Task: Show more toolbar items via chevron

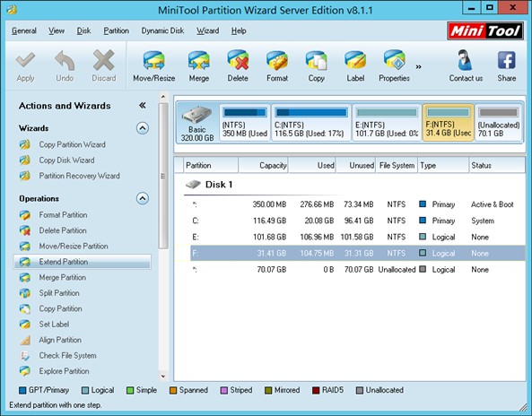Action: click(x=419, y=66)
